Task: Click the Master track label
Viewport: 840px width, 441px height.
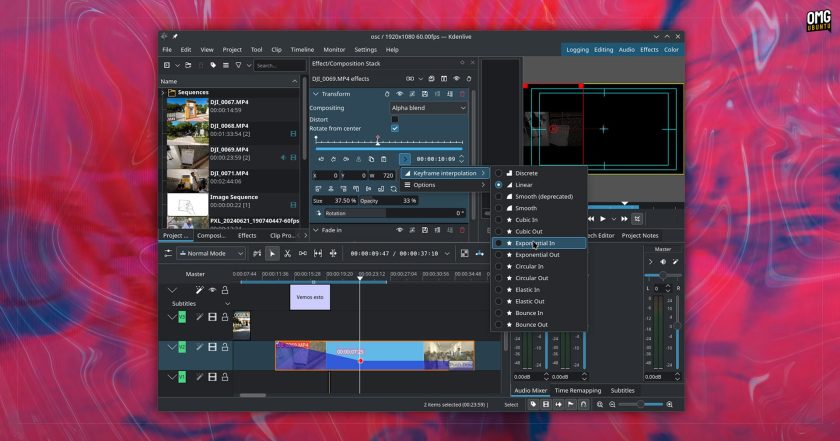Action: click(195, 274)
